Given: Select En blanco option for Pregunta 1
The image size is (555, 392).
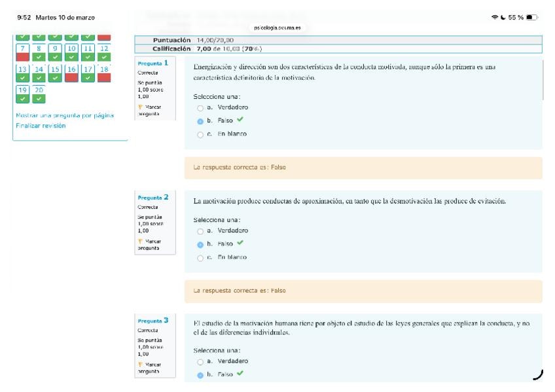Looking at the screenshot, I should (200, 135).
